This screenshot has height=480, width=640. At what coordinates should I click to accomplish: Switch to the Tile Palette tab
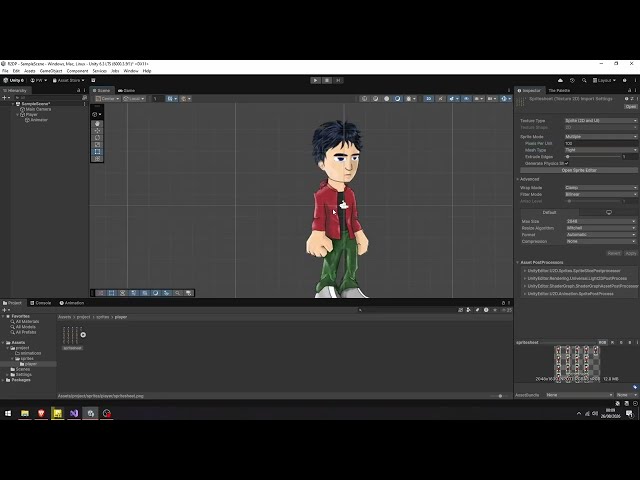(559, 91)
